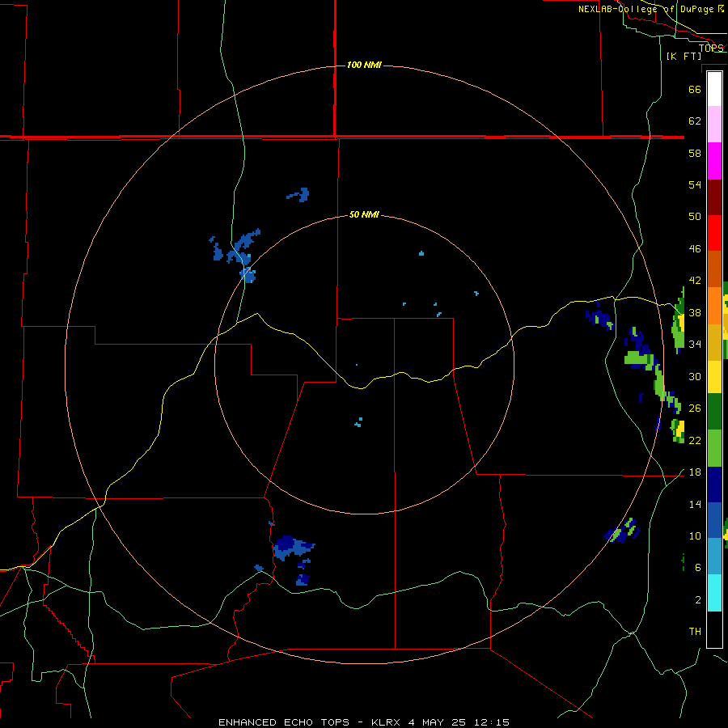The image size is (728, 728).
Task: Click the 100 NMI range ring label
Action: tap(364, 65)
